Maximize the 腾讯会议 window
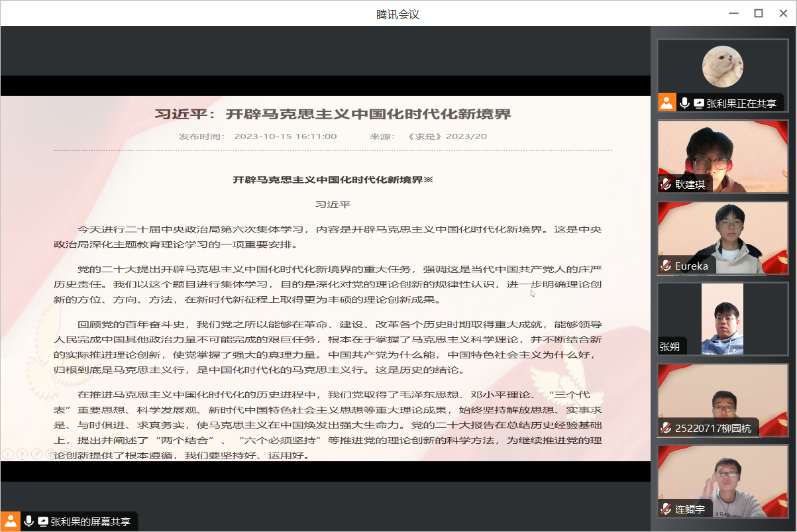797x532 pixels. [x=759, y=13]
